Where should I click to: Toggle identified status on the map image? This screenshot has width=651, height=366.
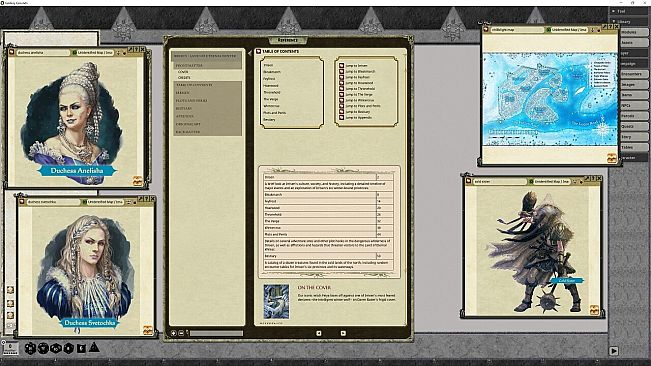coord(548,30)
